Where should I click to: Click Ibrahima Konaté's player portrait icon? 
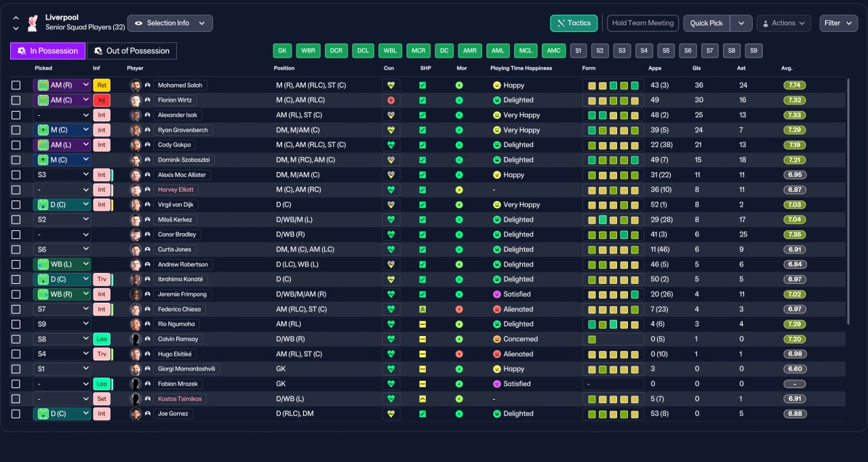coord(136,279)
